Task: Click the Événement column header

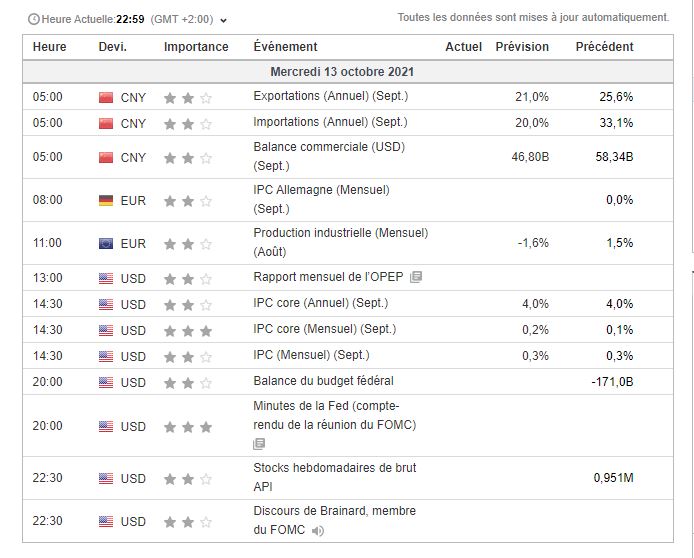Action: 286,47
